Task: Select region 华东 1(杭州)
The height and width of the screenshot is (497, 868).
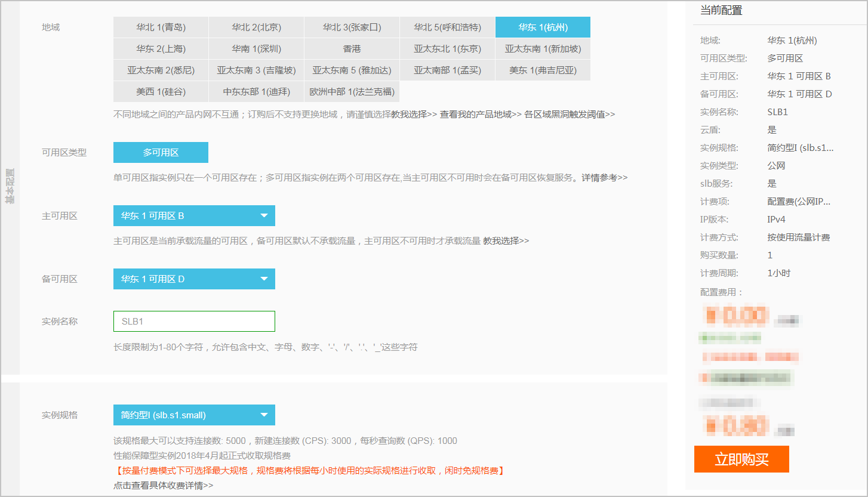Action: pos(543,27)
